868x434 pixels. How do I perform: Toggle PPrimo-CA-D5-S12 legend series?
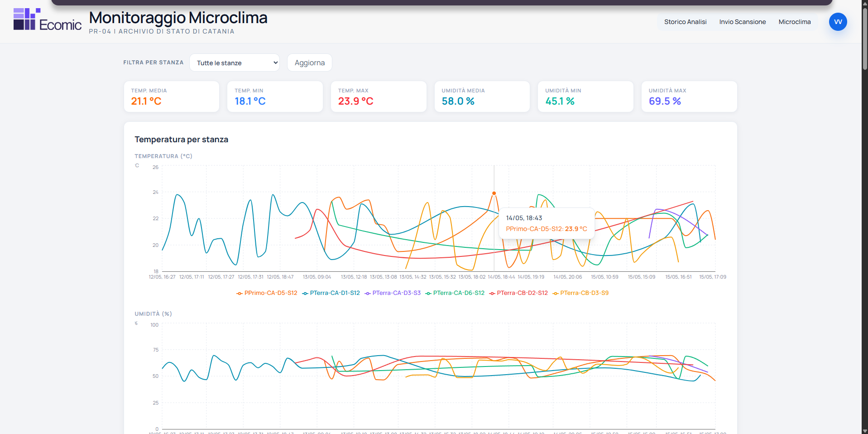pyautogui.click(x=267, y=293)
